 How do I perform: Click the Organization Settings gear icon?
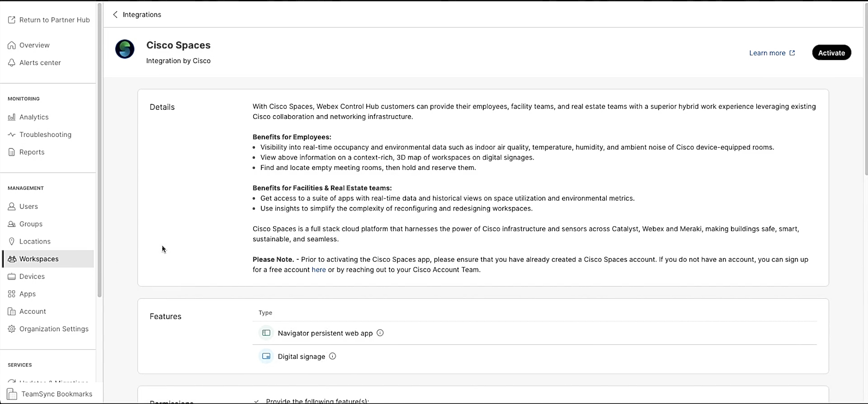tap(11, 329)
